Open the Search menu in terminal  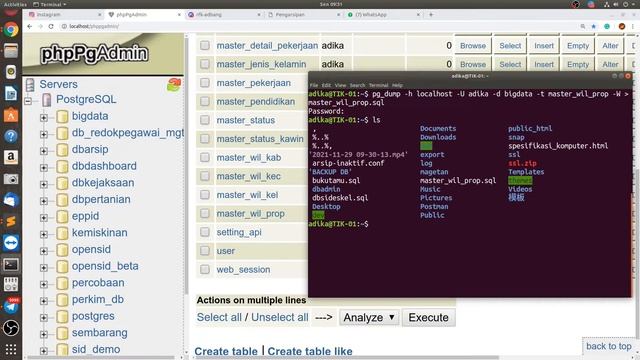(x=357, y=85)
